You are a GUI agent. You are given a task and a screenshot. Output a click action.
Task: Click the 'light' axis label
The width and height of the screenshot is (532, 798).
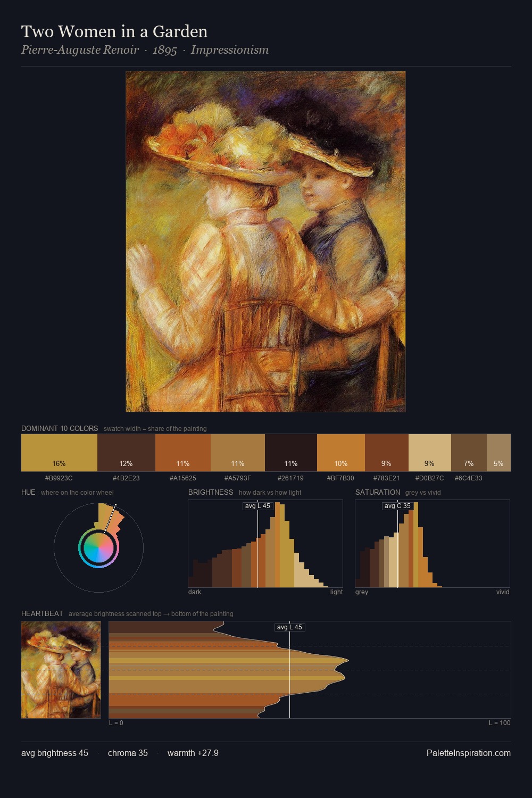point(337,592)
